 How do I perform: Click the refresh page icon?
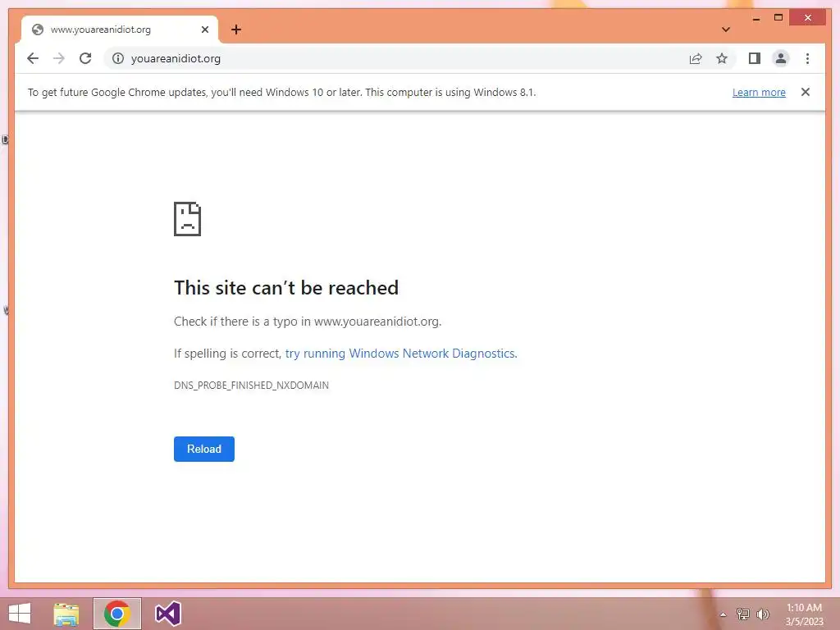[x=85, y=58]
